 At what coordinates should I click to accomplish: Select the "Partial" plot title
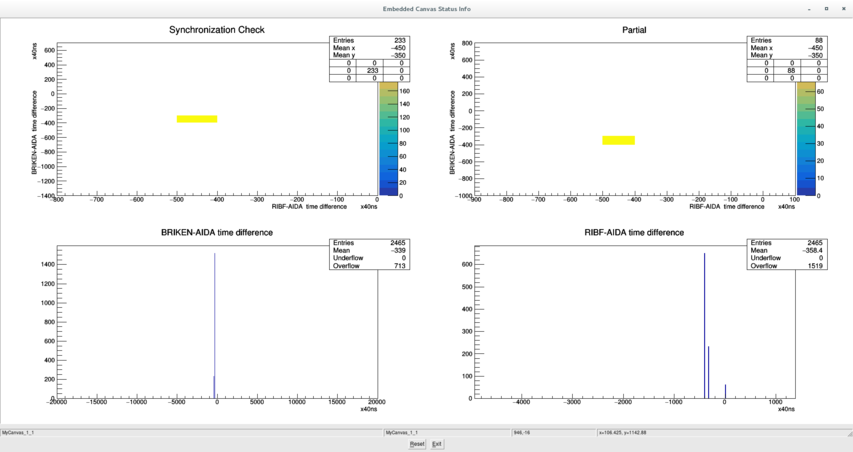click(634, 30)
